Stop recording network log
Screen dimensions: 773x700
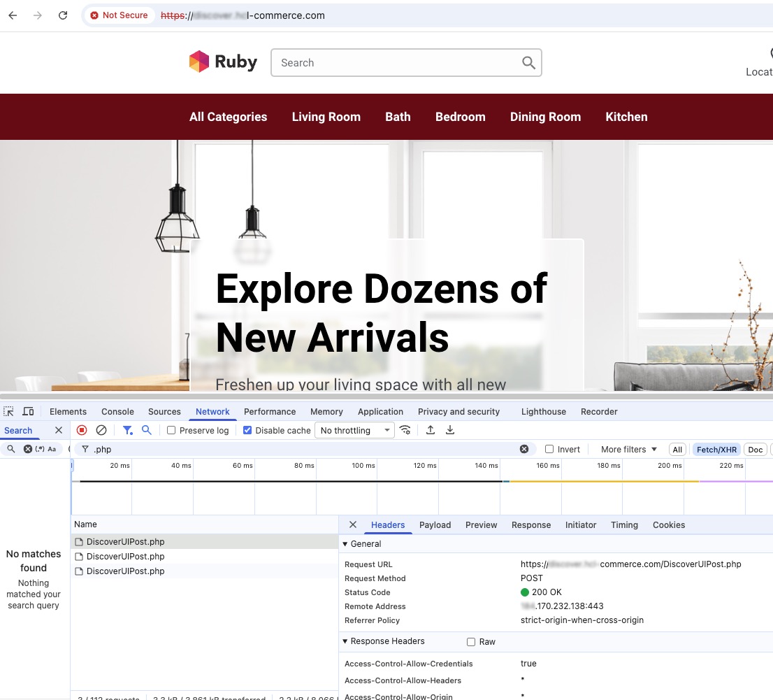[82, 430]
